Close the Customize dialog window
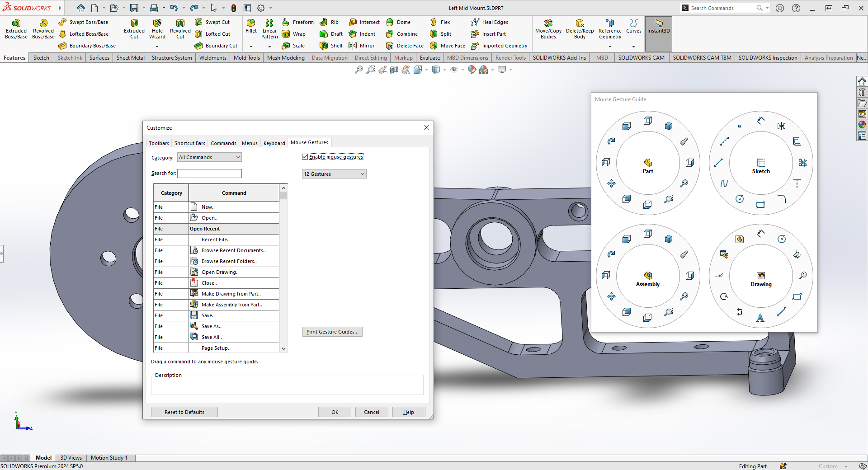 tap(427, 127)
